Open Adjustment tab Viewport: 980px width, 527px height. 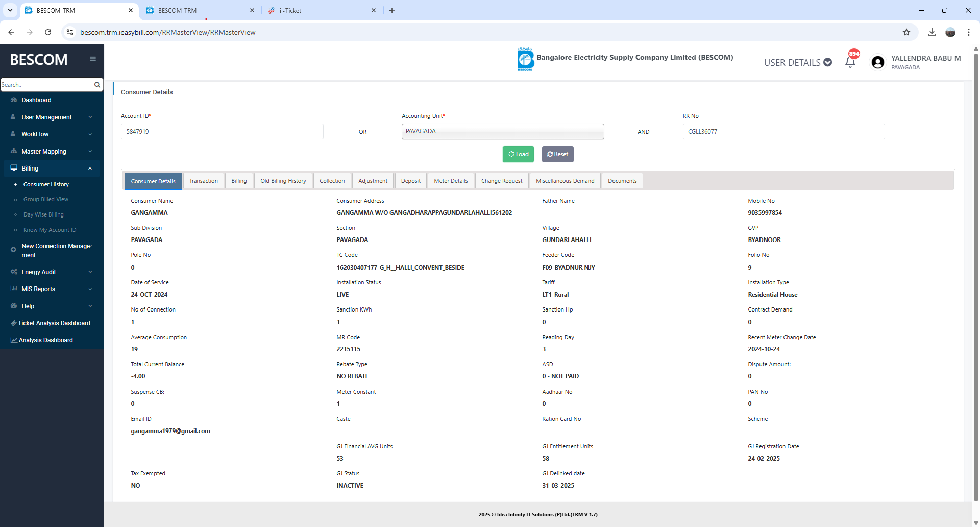point(373,181)
